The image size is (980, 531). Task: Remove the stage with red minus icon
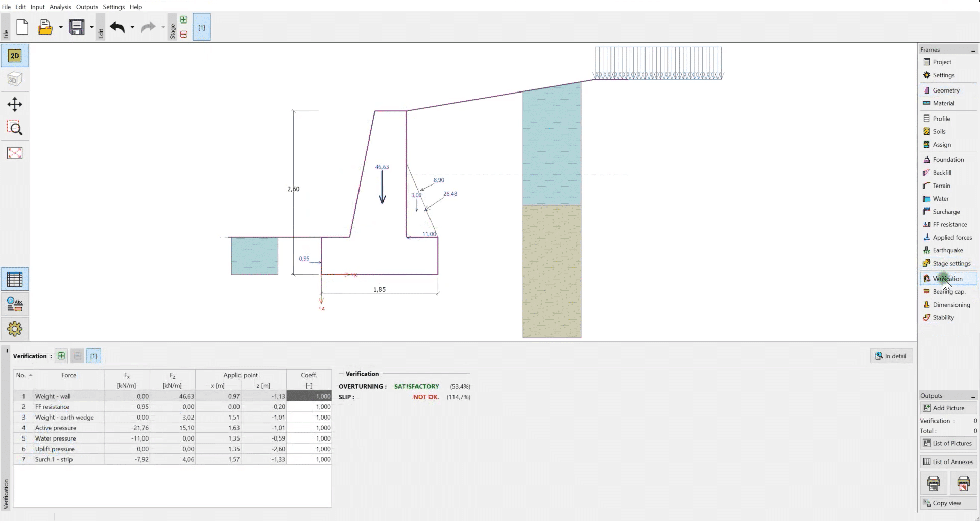(x=184, y=34)
